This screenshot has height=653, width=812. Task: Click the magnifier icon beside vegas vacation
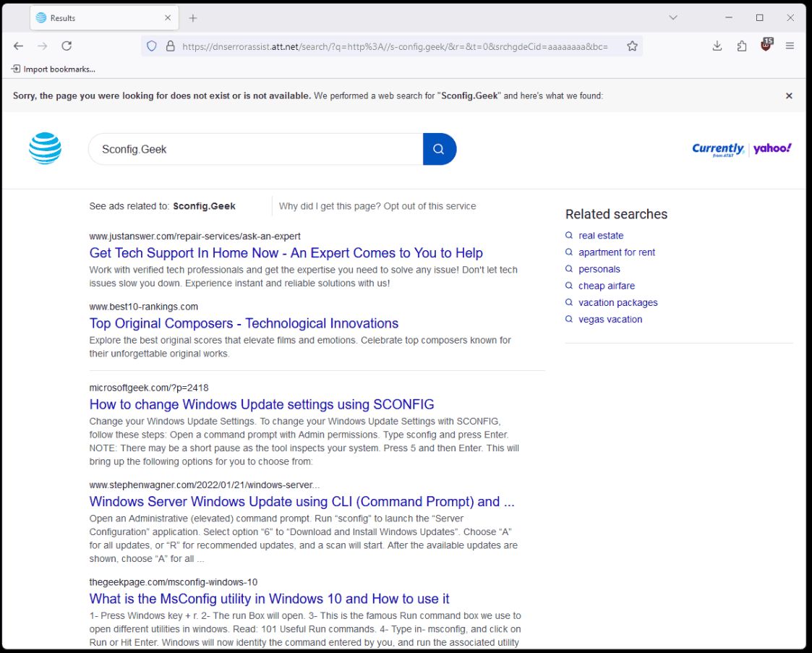568,319
